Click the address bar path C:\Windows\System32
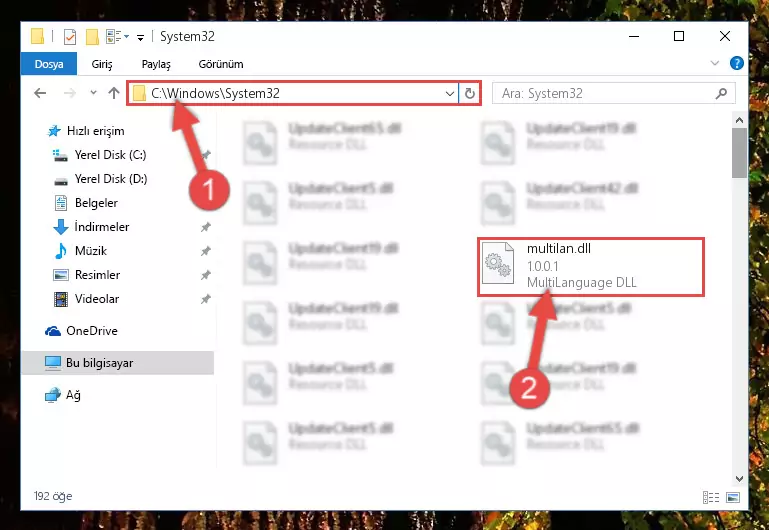Image resolution: width=769 pixels, height=530 pixels. coord(215,93)
